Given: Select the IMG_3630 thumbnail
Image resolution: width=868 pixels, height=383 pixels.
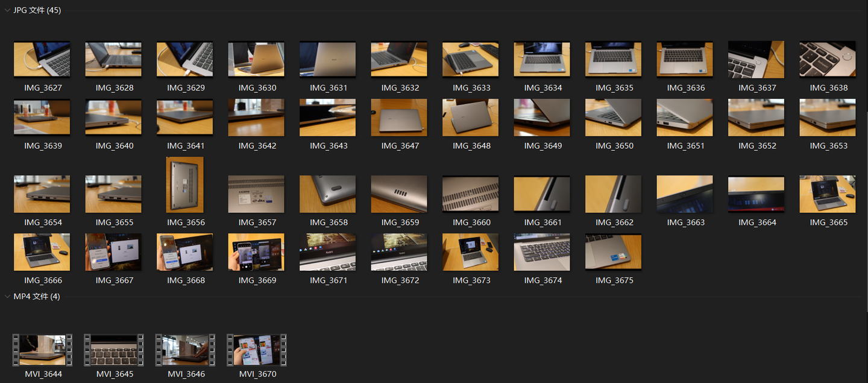Looking at the screenshot, I should pos(256,59).
